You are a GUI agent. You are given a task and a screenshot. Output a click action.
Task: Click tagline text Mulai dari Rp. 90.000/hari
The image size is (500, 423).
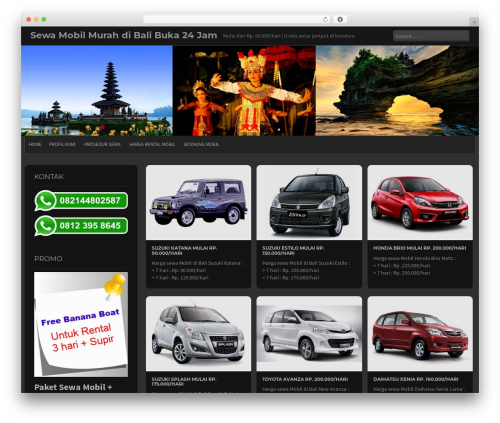click(252, 36)
